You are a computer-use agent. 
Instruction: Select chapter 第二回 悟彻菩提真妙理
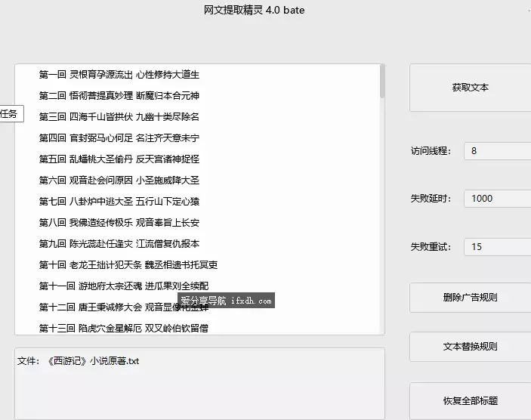pyautogui.click(x=119, y=96)
